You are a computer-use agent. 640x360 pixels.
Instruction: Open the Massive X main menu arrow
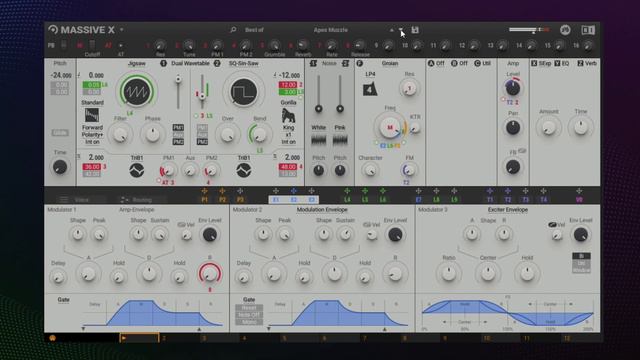coord(121,30)
